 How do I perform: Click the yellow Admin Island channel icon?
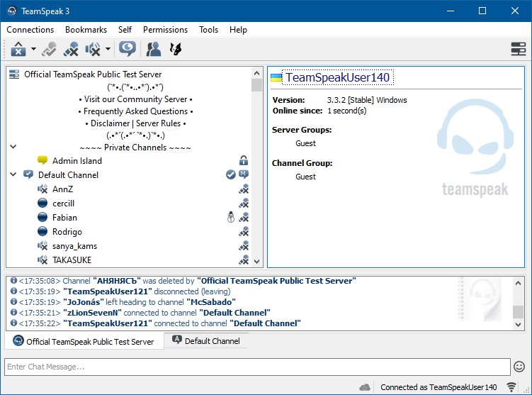[43, 160]
